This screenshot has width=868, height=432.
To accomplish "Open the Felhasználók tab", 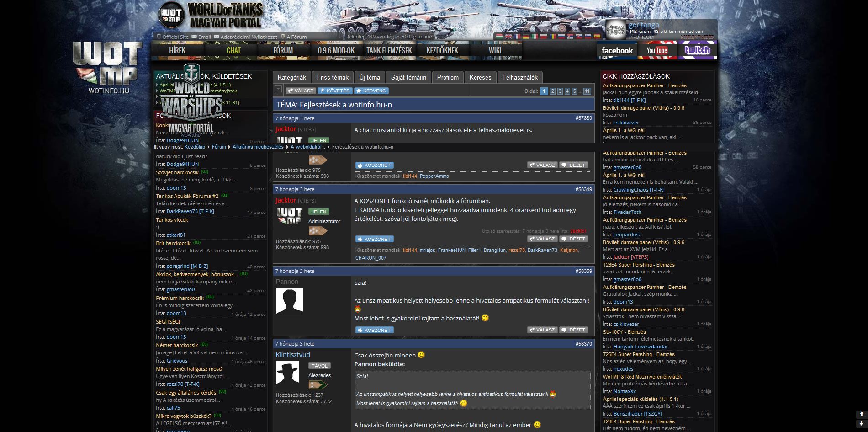I will [x=520, y=77].
